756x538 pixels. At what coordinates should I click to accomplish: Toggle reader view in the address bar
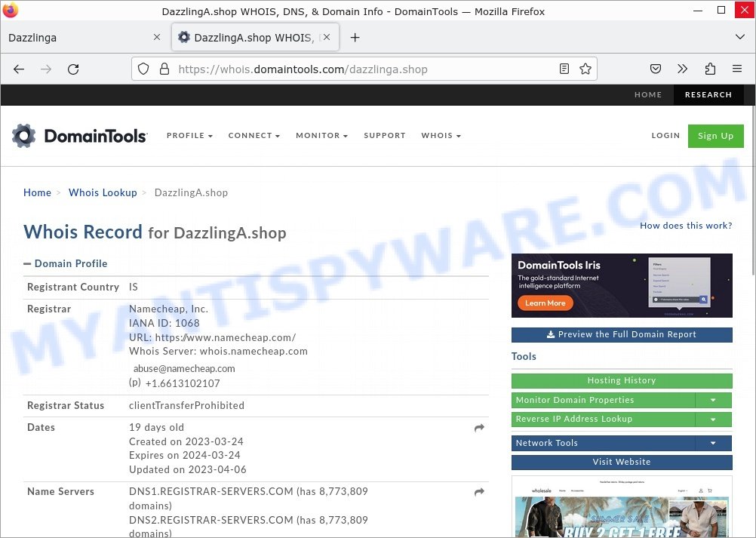tap(564, 69)
